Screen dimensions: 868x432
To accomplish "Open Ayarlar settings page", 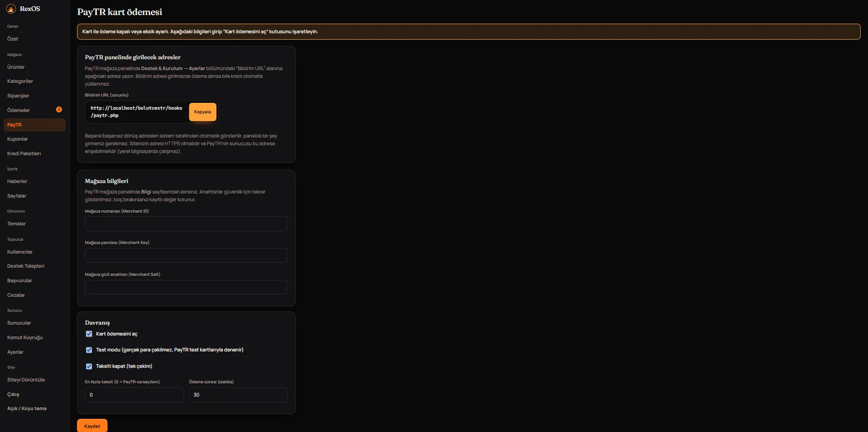I will pyautogui.click(x=35, y=352).
